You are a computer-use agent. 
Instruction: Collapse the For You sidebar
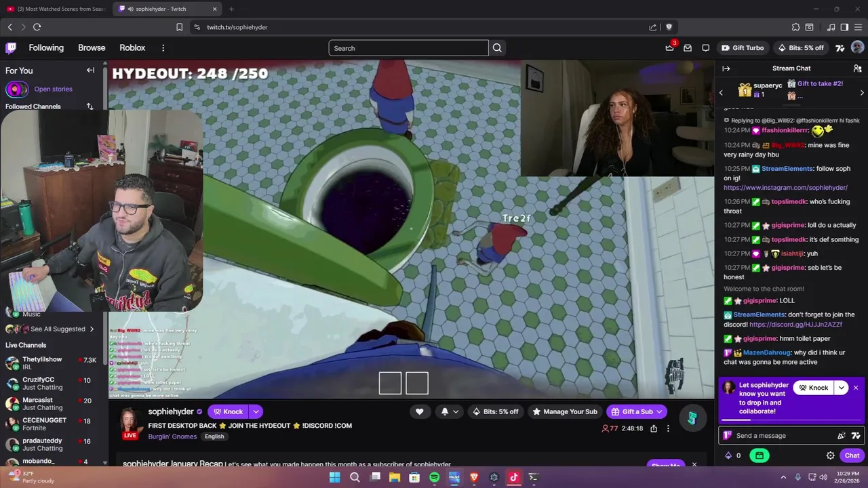90,70
